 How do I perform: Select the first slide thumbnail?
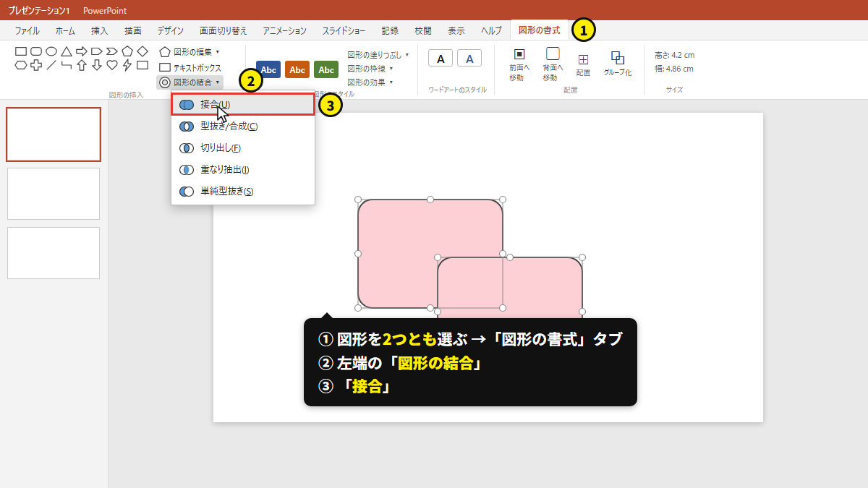(x=54, y=134)
